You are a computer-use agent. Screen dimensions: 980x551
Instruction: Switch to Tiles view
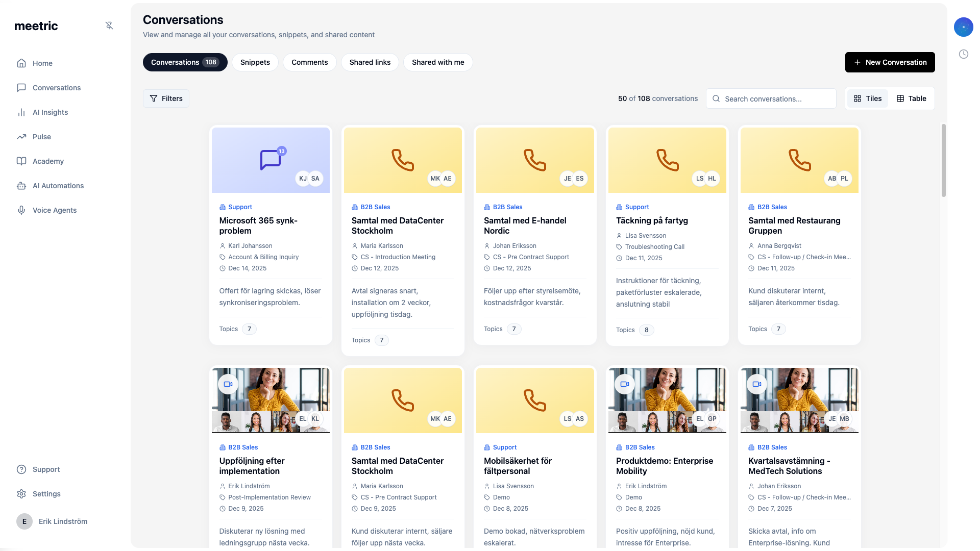click(868, 98)
